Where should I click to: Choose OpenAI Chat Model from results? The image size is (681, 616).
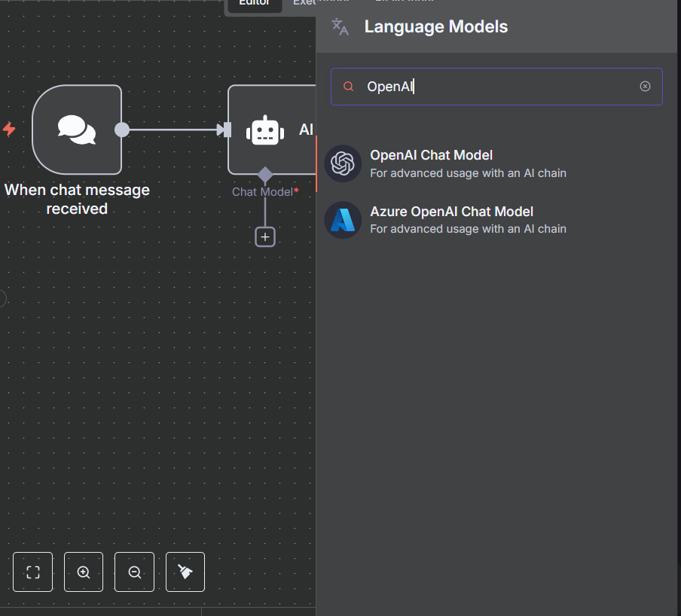click(x=496, y=163)
